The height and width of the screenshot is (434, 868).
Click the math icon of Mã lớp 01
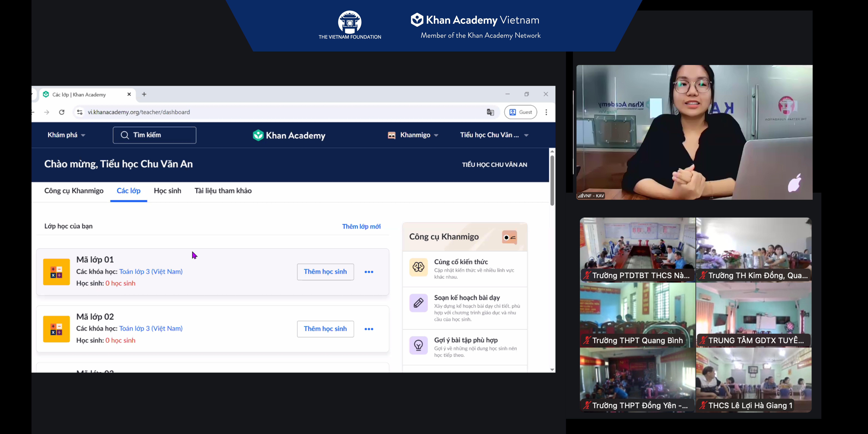pos(56,272)
